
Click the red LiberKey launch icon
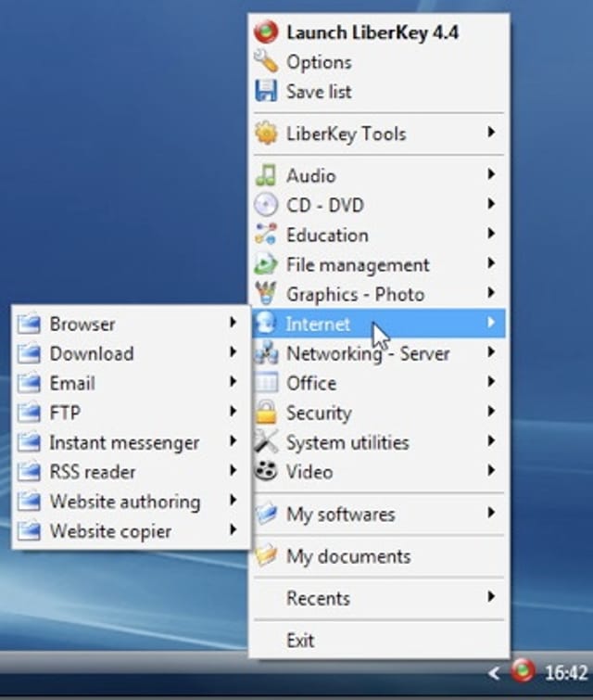(x=266, y=32)
